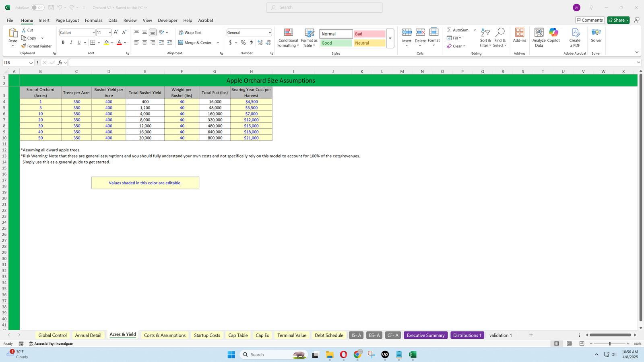
Task: Switch to the Executive Summary sheet
Action: tap(425, 335)
